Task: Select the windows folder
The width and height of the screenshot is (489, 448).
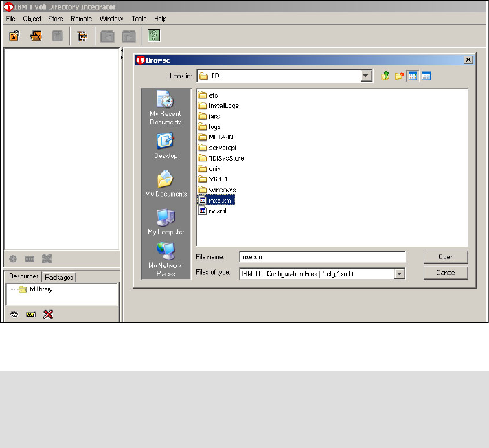Action: pyautogui.click(x=217, y=190)
